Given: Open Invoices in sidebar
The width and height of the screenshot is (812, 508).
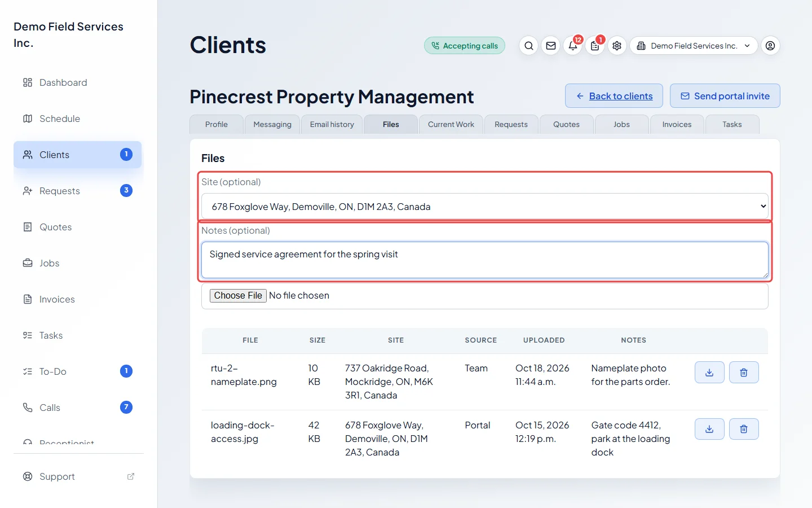Looking at the screenshot, I should coord(78,299).
